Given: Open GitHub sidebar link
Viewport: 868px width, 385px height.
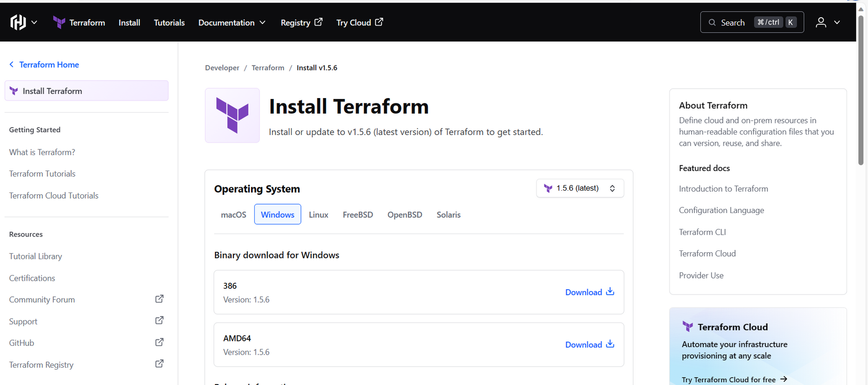Looking at the screenshot, I should click(21, 342).
